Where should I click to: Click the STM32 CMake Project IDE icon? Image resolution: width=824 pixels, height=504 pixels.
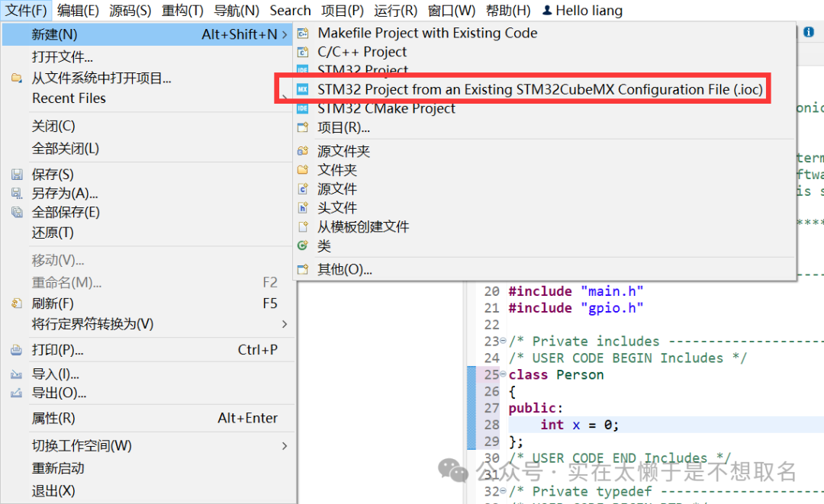click(303, 109)
